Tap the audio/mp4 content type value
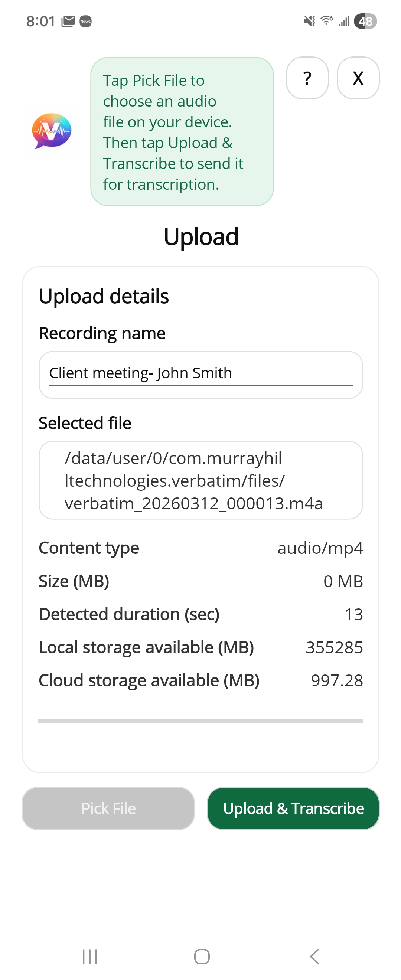This screenshot has width=401, height=980. pyautogui.click(x=320, y=548)
